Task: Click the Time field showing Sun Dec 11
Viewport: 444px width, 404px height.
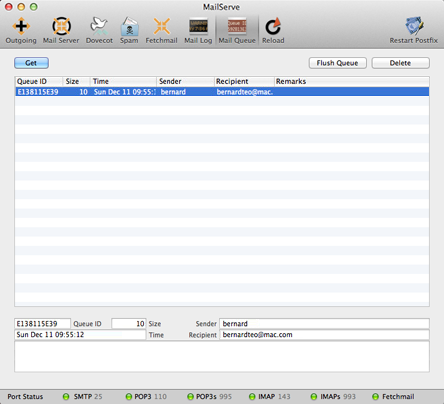Action: pyautogui.click(x=80, y=335)
